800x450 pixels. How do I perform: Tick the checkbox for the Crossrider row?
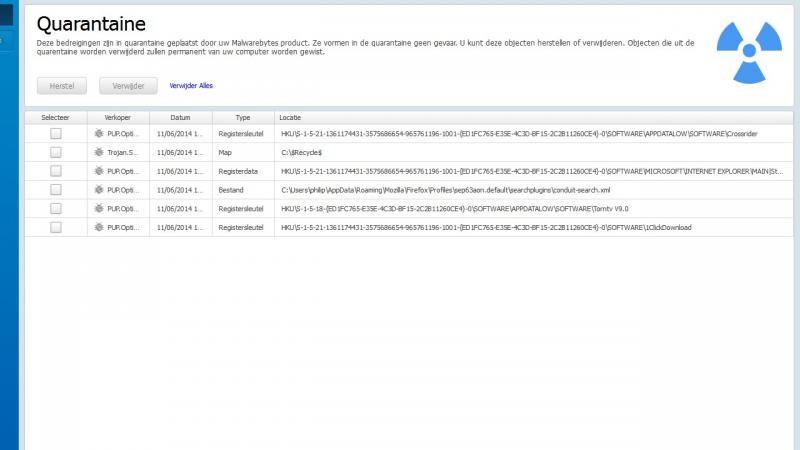56,134
